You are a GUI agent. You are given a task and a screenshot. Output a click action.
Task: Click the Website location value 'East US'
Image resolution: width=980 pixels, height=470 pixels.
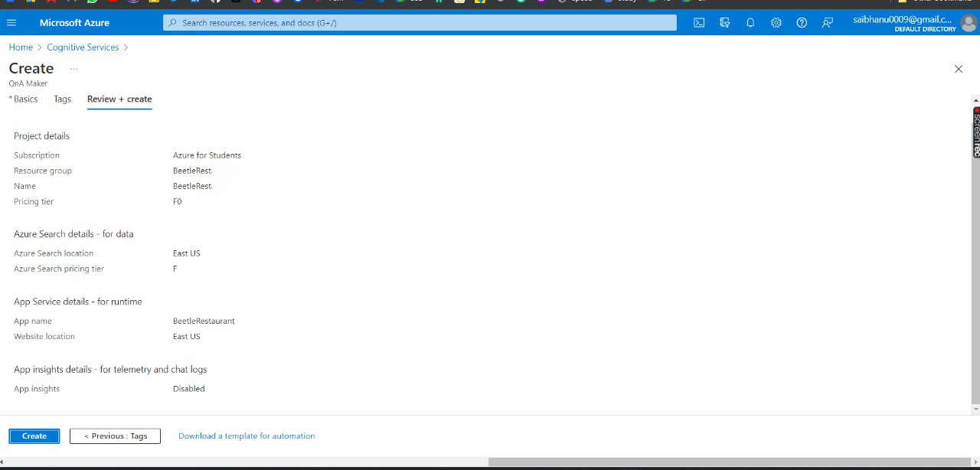point(187,337)
